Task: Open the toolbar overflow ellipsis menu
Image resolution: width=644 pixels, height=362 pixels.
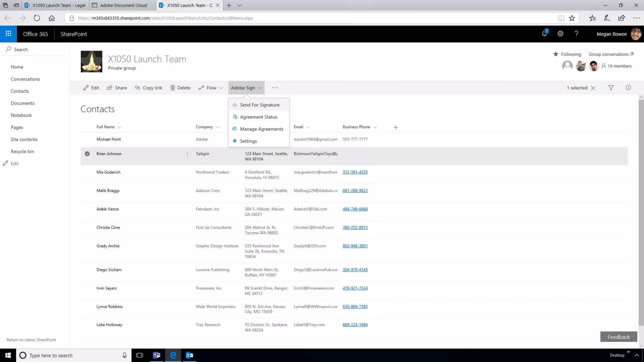Action: click(x=275, y=88)
